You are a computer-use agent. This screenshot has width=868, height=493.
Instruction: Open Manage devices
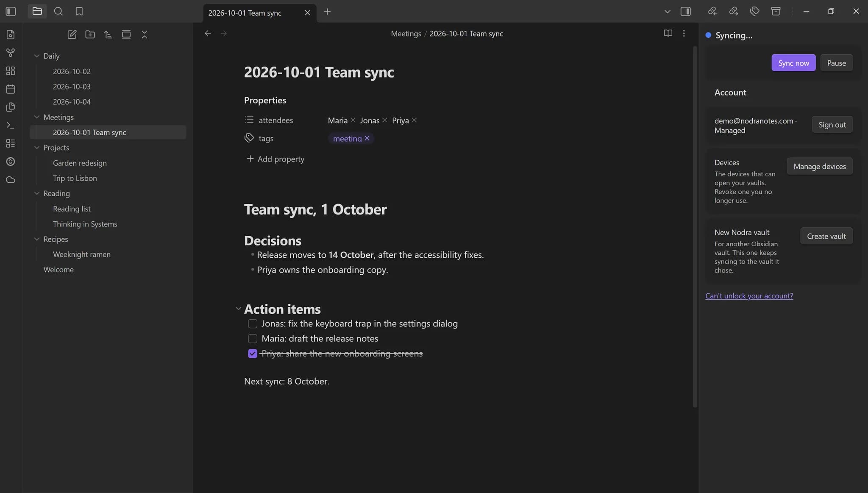pos(820,166)
